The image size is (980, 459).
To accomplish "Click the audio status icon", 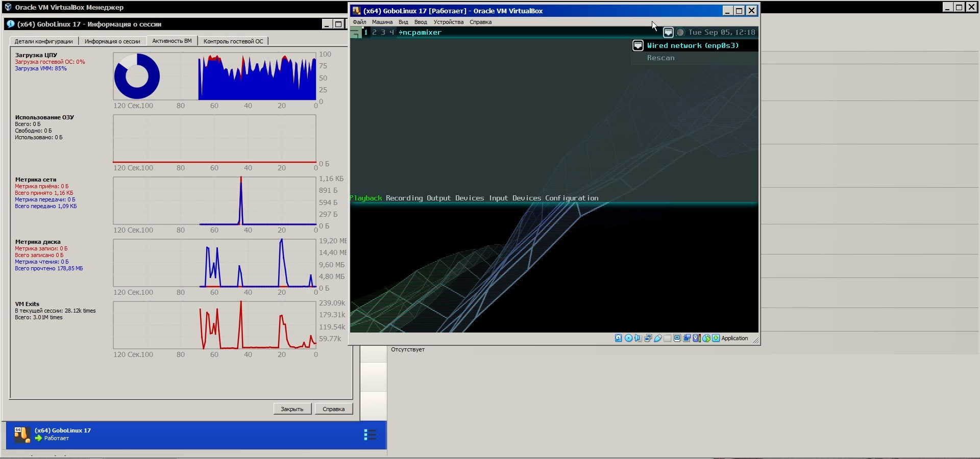I will [x=638, y=338].
